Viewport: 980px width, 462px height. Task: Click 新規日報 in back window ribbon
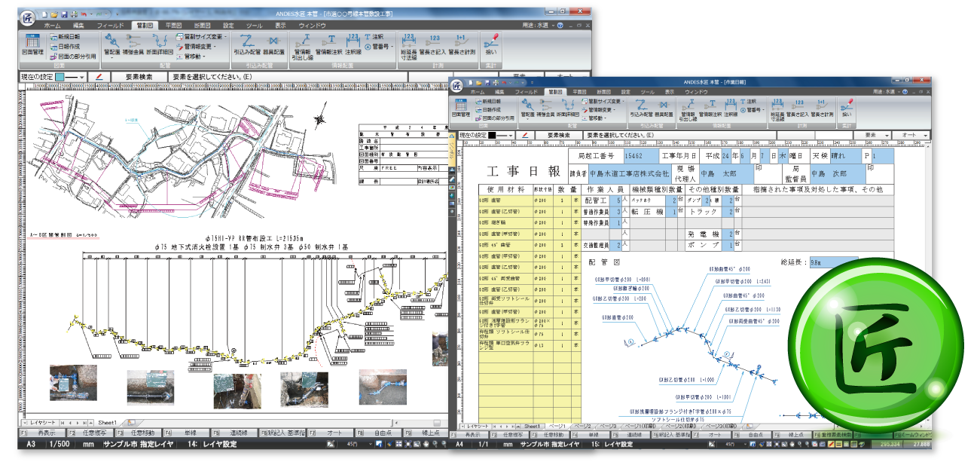click(64, 36)
